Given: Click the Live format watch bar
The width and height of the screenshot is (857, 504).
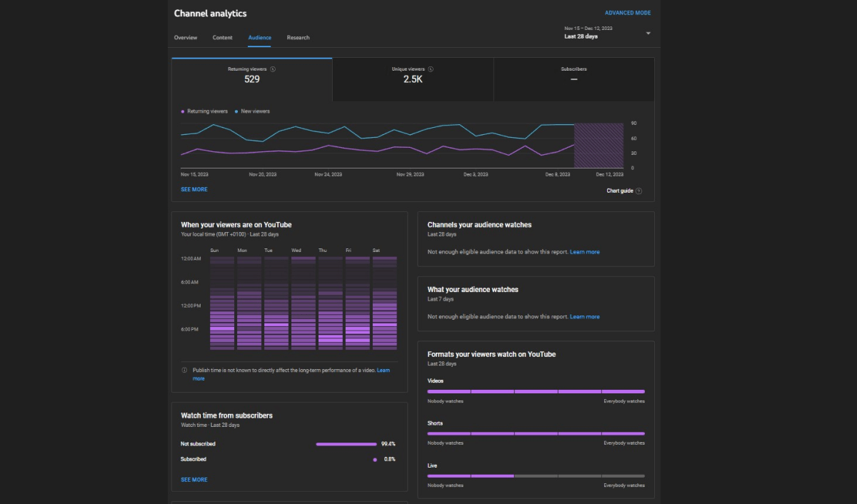Looking at the screenshot, I should pos(536,475).
